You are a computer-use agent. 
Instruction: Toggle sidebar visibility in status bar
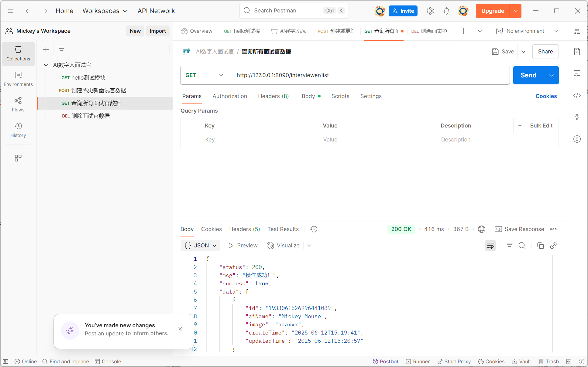click(5, 361)
